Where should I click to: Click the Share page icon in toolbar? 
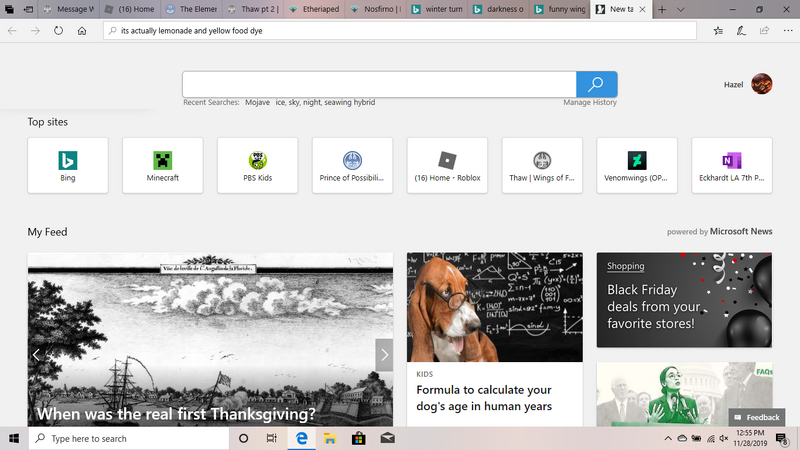click(x=764, y=30)
